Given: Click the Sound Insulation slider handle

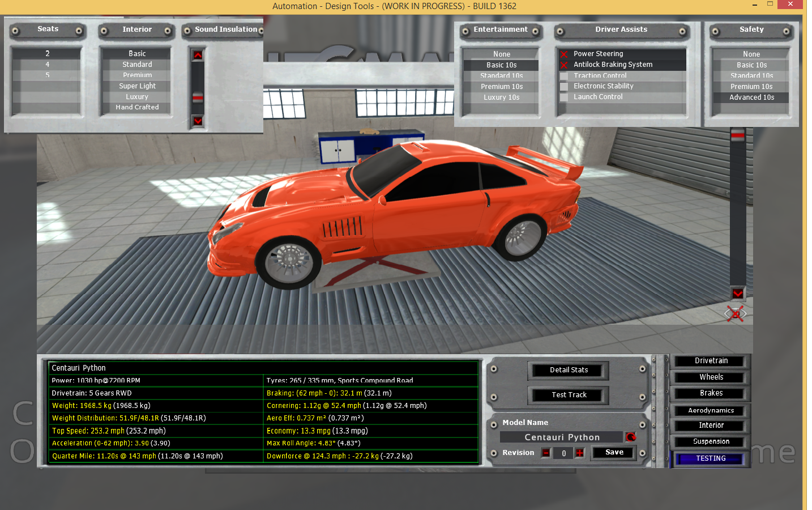Looking at the screenshot, I should (x=198, y=97).
